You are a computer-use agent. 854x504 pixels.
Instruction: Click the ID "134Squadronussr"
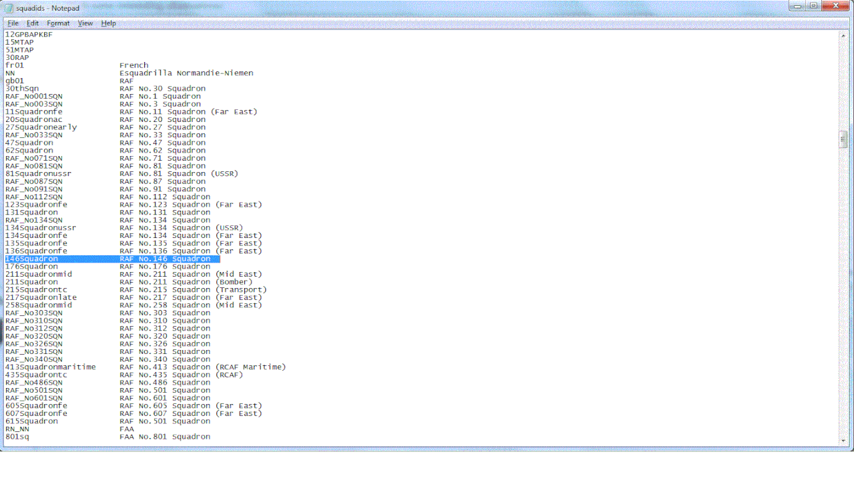[41, 228]
